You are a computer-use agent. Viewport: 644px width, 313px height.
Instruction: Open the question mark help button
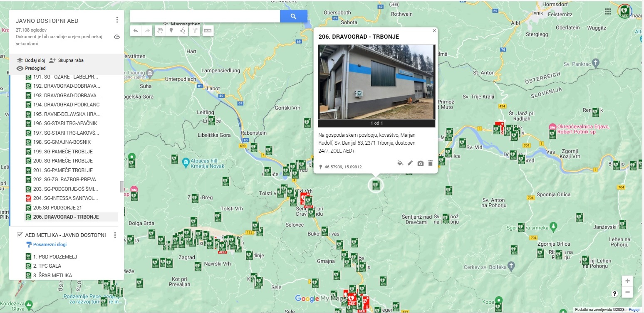[614, 293]
